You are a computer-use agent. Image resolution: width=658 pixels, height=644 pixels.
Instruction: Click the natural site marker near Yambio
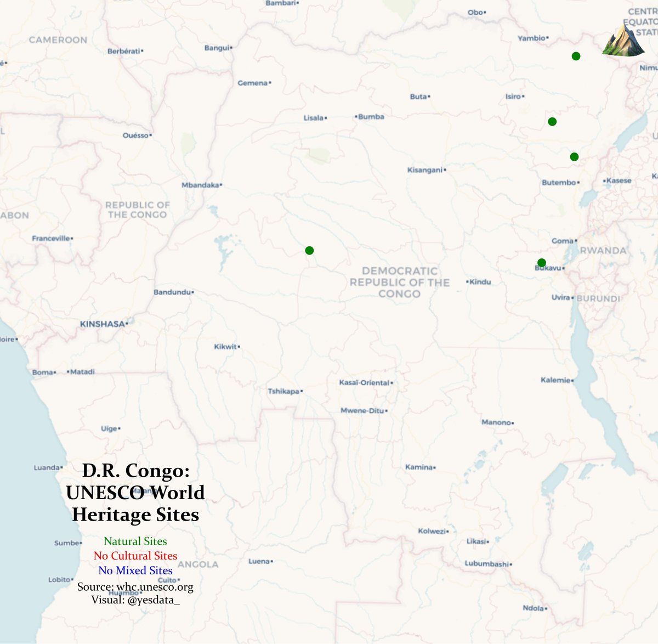pos(575,55)
